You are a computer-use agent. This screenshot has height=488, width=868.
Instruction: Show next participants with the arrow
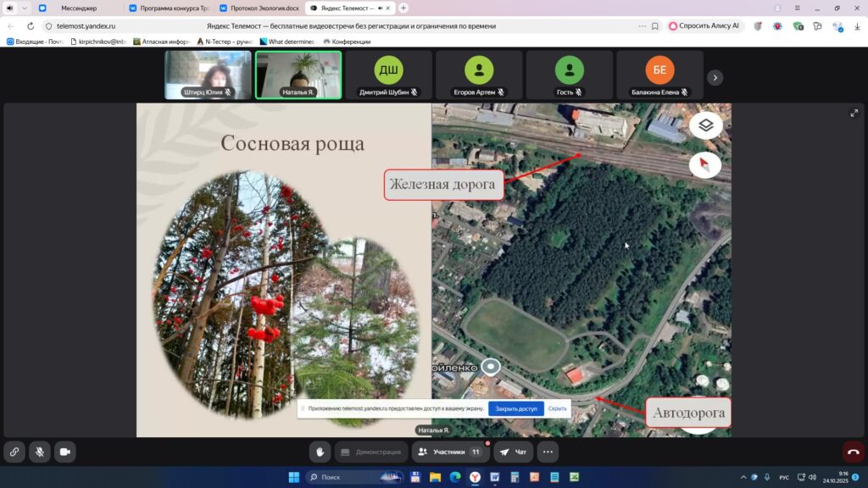[715, 77]
